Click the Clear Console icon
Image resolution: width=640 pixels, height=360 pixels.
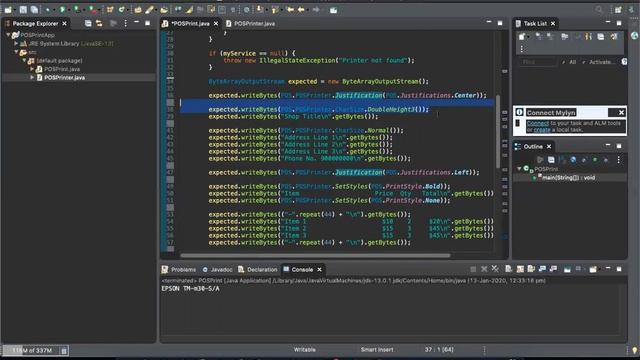pos(509,269)
